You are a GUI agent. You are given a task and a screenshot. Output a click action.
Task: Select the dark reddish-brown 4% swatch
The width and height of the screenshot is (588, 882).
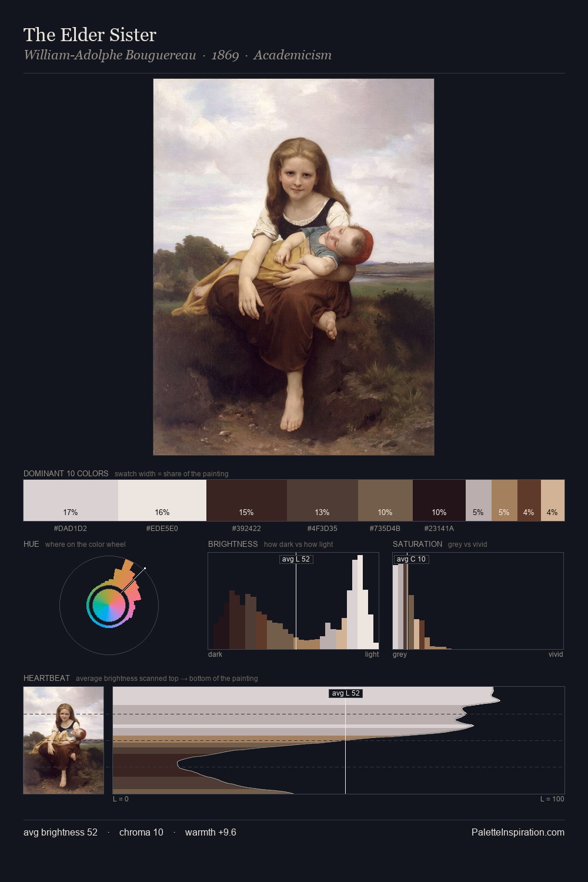529,500
